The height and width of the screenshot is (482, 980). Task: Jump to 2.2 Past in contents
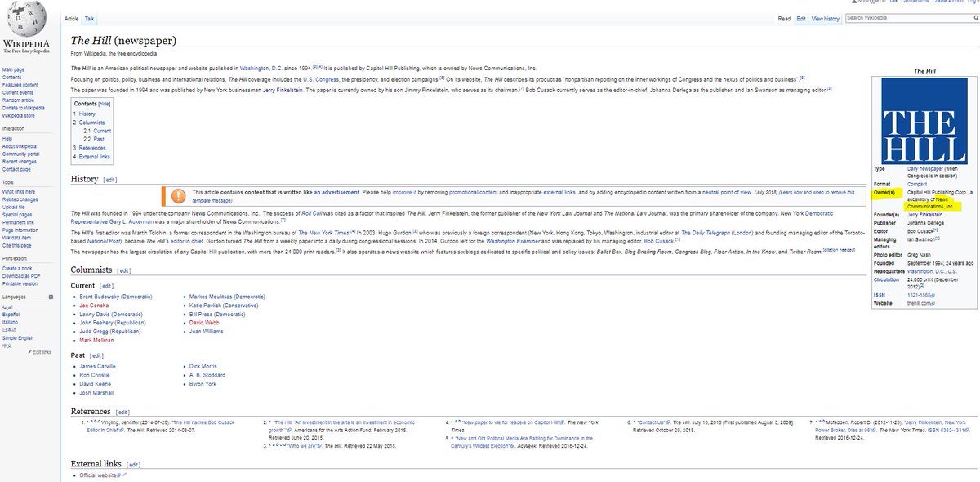(94, 139)
